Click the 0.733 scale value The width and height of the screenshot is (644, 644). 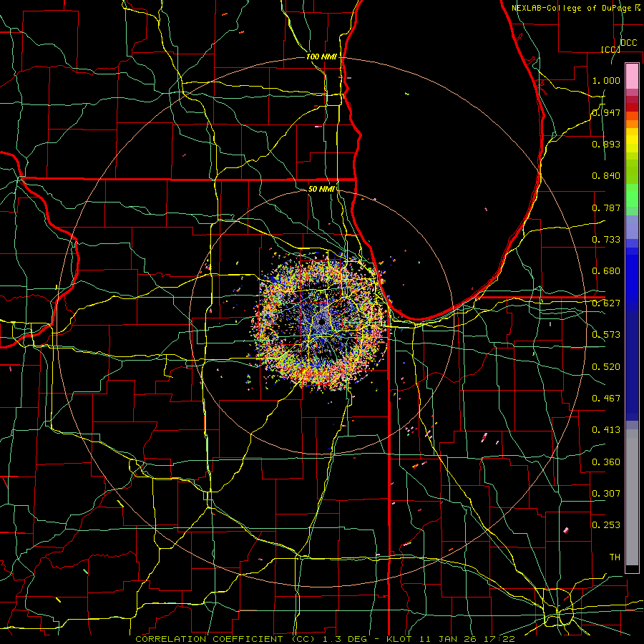(606, 240)
